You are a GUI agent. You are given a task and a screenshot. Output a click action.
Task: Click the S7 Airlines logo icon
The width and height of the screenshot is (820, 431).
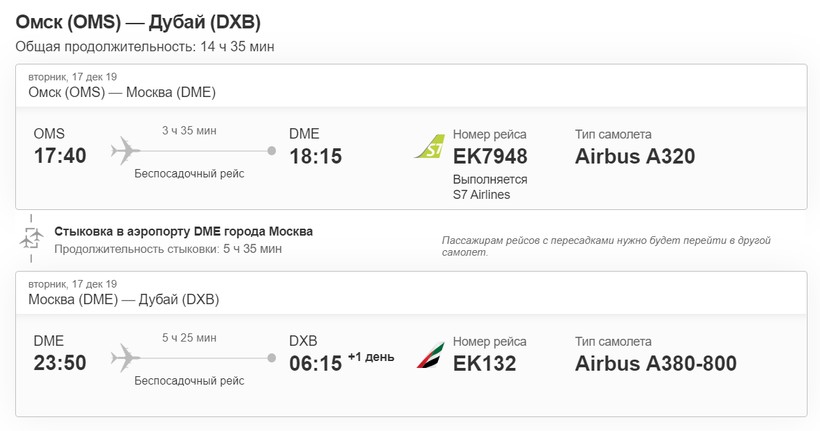click(x=430, y=149)
